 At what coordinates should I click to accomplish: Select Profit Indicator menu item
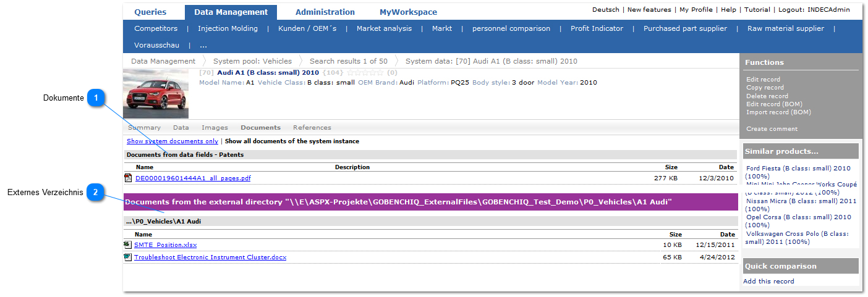pyautogui.click(x=597, y=28)
